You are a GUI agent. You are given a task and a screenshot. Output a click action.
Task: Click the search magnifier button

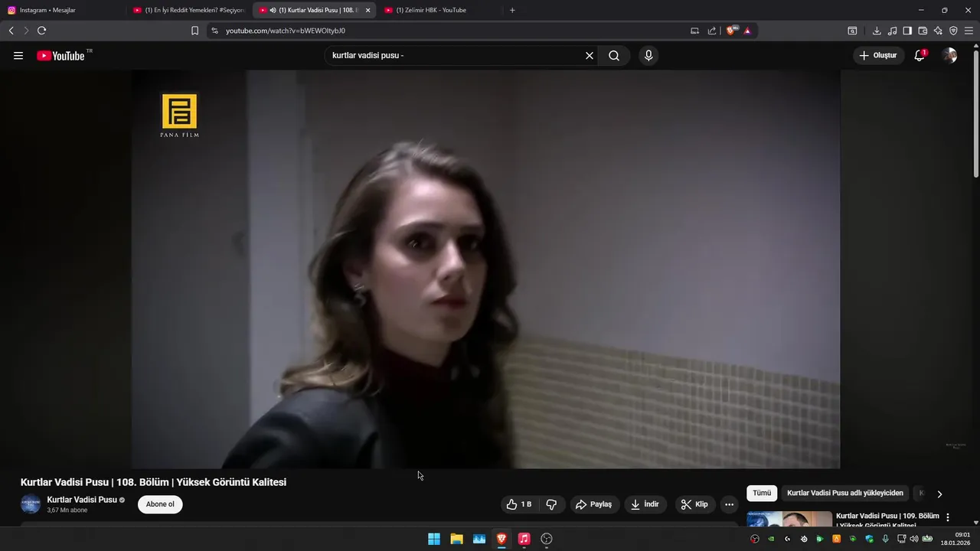614,56
